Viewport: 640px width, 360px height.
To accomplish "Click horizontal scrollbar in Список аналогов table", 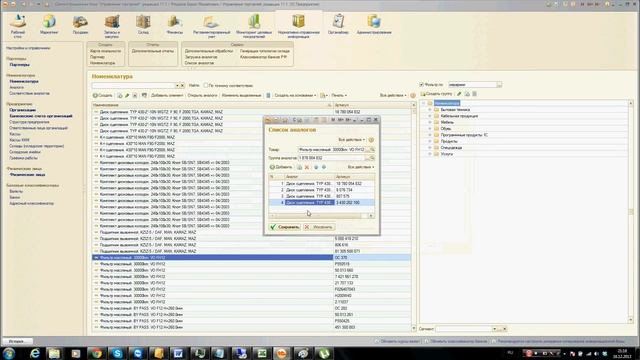I will [318, 216].
